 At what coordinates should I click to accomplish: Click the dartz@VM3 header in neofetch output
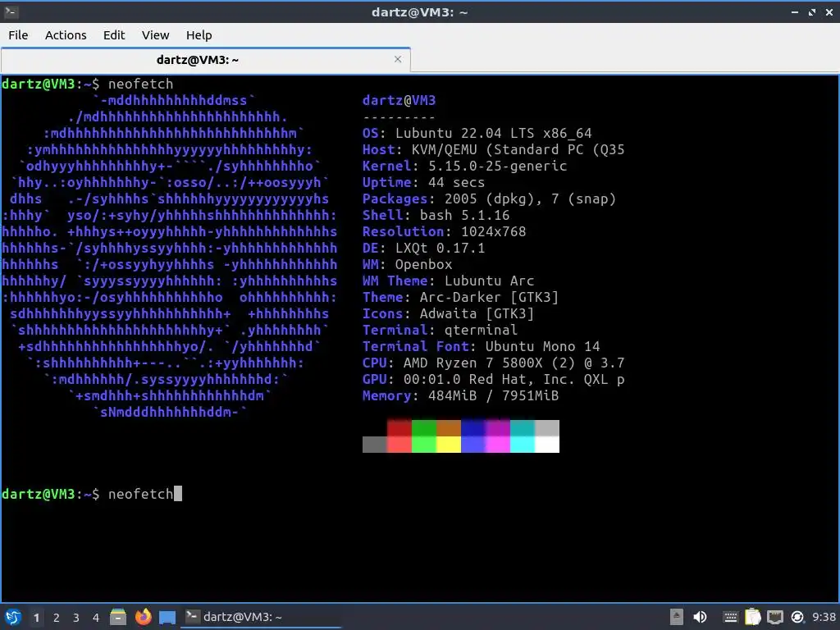(x=399, y=100)
